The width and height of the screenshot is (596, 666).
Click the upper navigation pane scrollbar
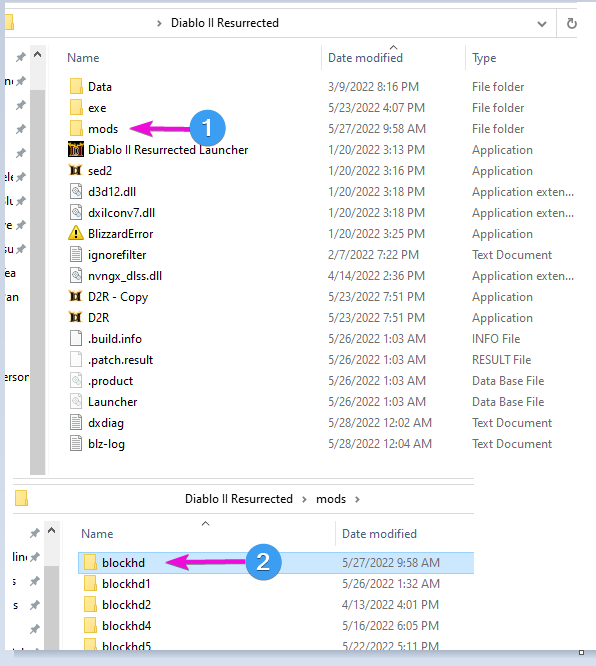click(37, 282)
